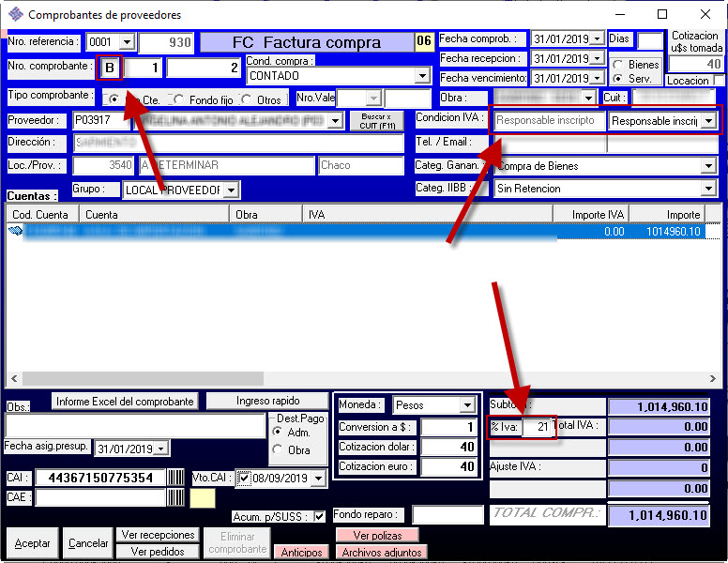This screenshot has height=563, width=728.
Task: Open the Fecha comprob. date picker
Action: pyautogui.click(x=596, y=40)
